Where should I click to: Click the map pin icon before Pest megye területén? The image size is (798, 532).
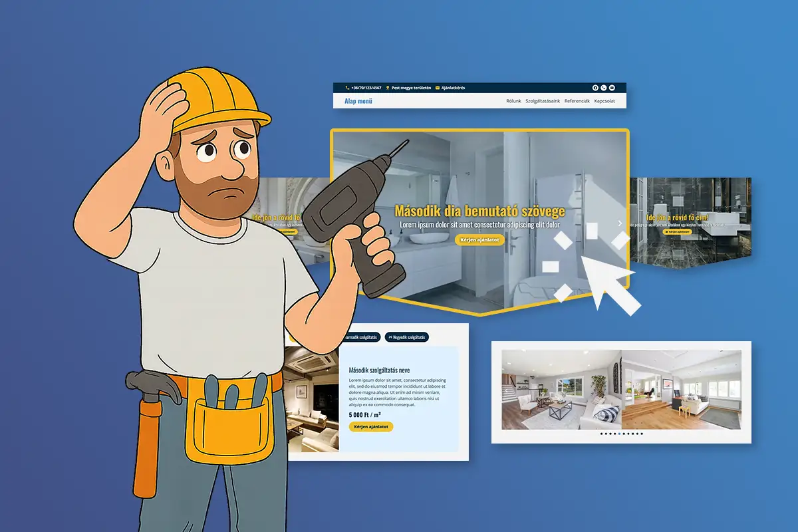tap(388, 88)
